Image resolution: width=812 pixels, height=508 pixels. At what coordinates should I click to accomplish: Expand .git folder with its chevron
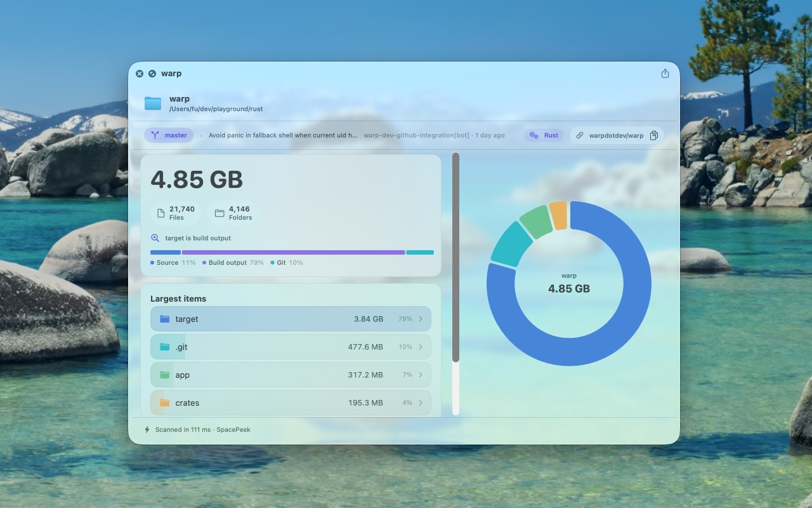click(x=421, y=347)
